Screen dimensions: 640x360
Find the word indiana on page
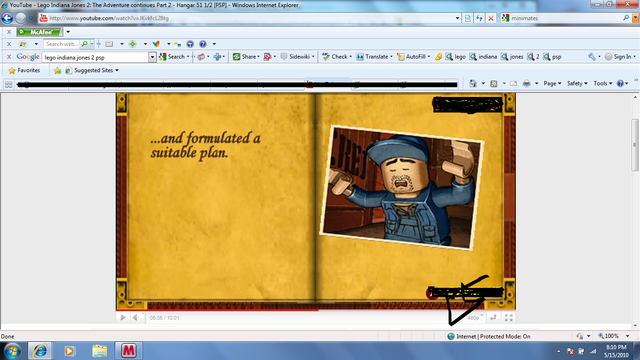(x=483, y=57)
